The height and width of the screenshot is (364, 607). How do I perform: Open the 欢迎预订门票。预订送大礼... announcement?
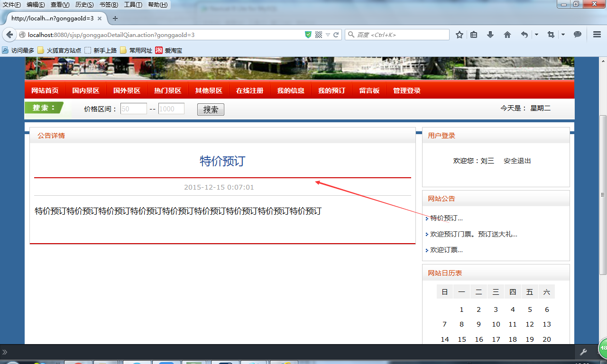click(x=474, y=234)
